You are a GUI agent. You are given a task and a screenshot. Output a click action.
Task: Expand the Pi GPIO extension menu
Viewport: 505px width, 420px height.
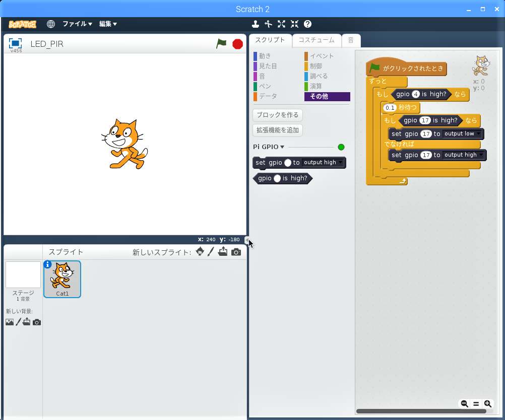click(x=269, y=147)
